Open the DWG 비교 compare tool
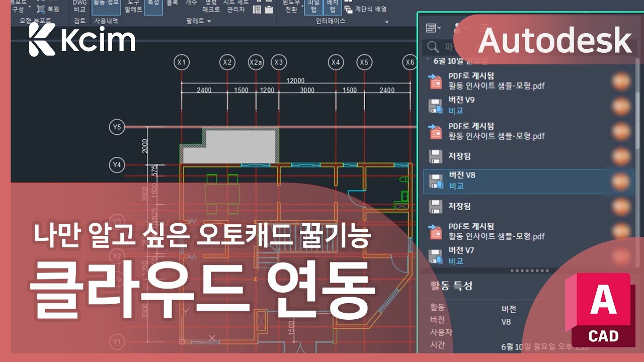This screenshot has width=644, height=362. tap(79, 6)
